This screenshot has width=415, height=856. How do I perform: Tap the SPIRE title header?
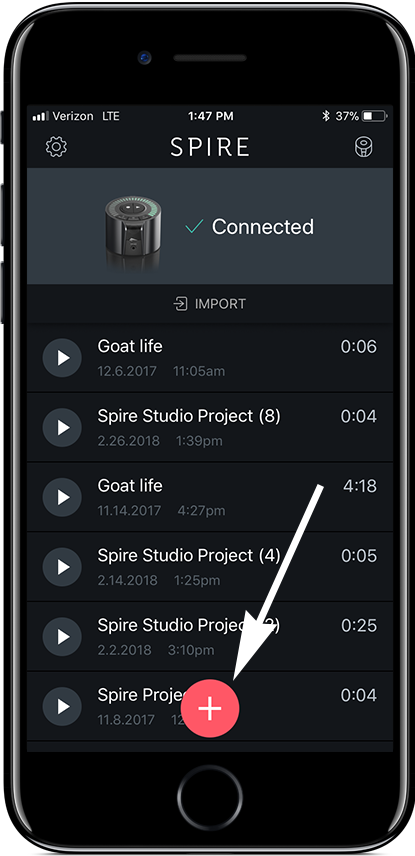click(x=210, y=147)
